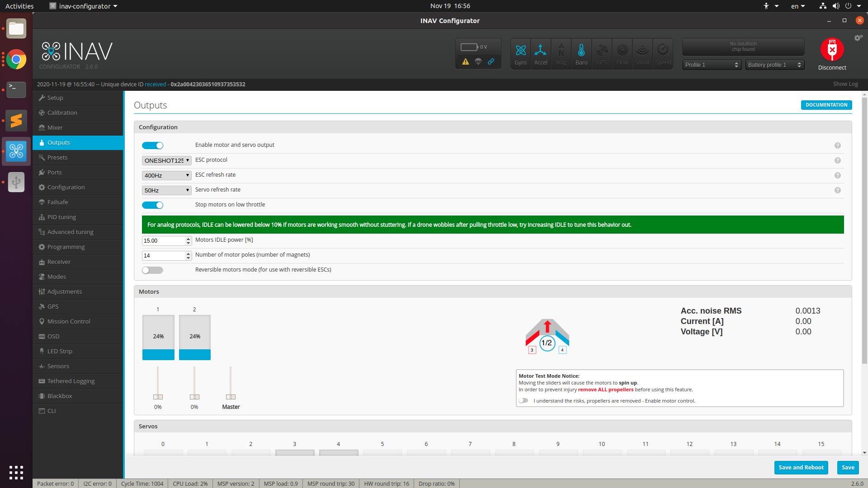Toggle Stop motors on low throttle

(153, 205)
